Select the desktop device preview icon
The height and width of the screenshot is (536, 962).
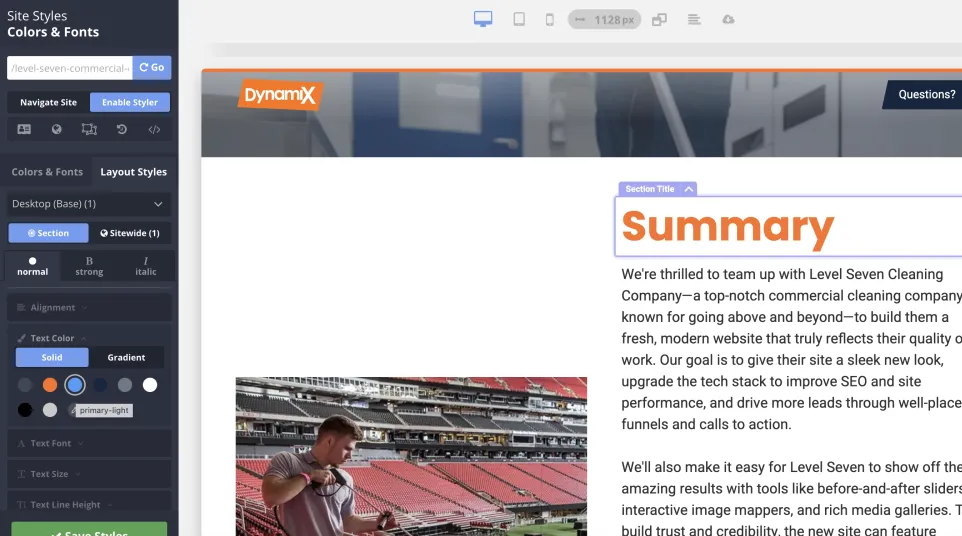click(x=483, y=19)
